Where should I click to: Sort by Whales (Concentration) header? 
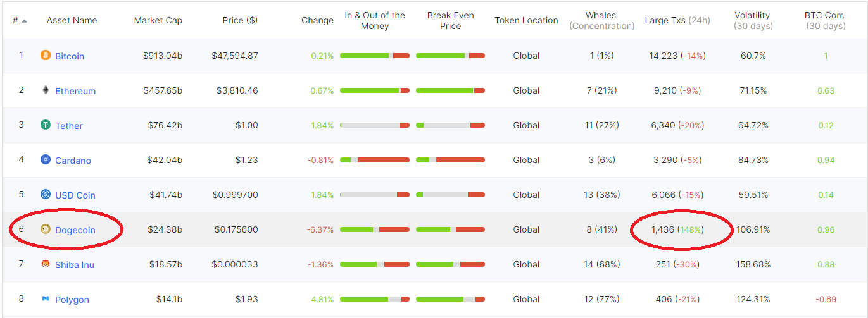click(x=601, y=20)
